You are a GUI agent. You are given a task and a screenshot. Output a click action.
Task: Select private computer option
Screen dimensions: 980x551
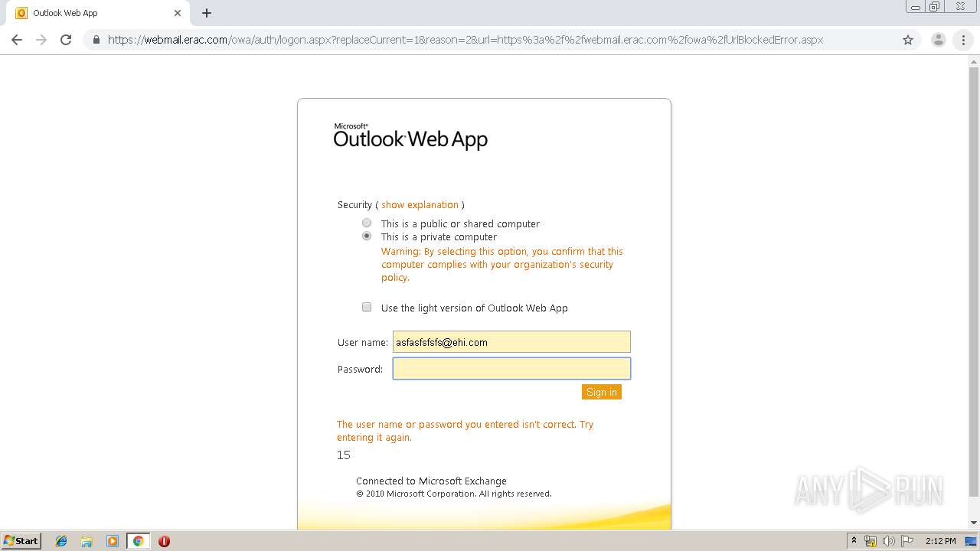point(367,236)
